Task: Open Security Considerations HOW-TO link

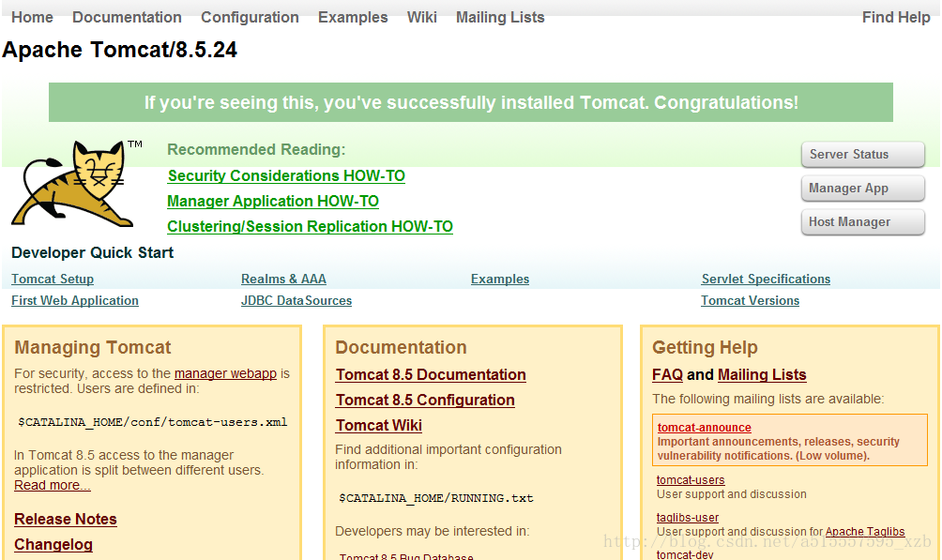Action: pos(286,176)
